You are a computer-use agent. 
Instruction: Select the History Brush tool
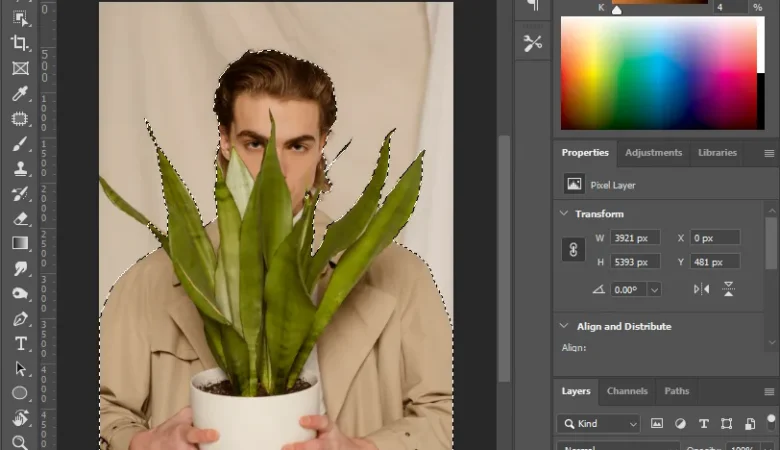pyautogui.click(x=20, y=193)
